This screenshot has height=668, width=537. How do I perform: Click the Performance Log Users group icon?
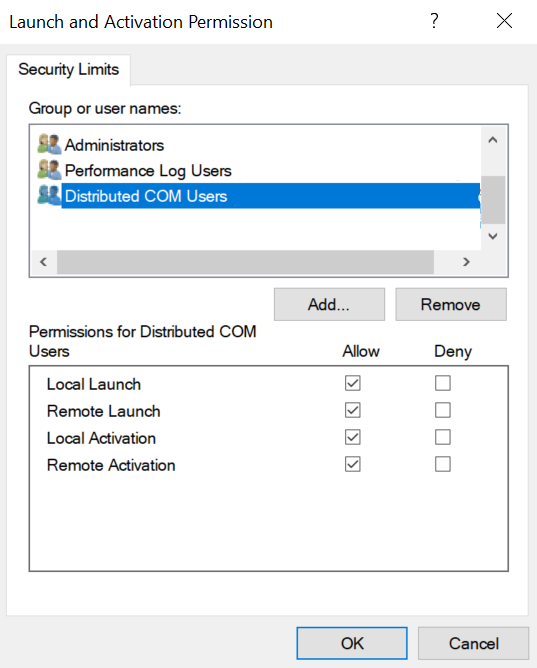point(49,170)
